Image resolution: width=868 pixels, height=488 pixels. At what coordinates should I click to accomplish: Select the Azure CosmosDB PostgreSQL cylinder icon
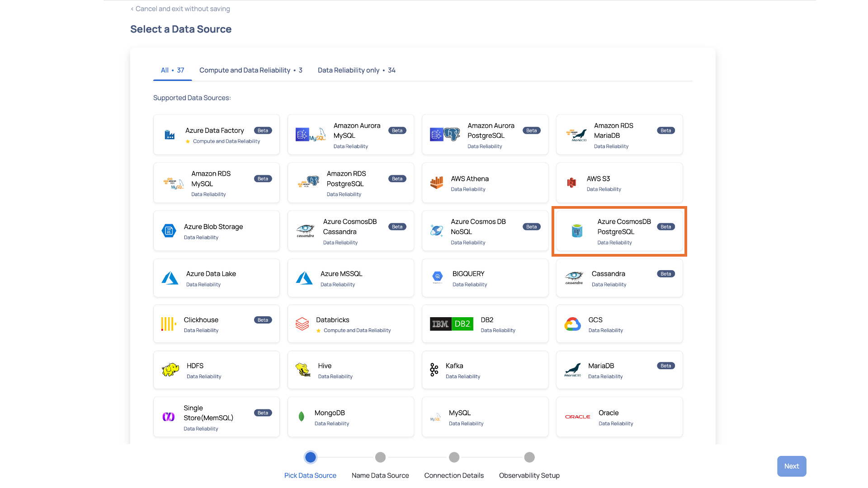click(x=577, y=231)
